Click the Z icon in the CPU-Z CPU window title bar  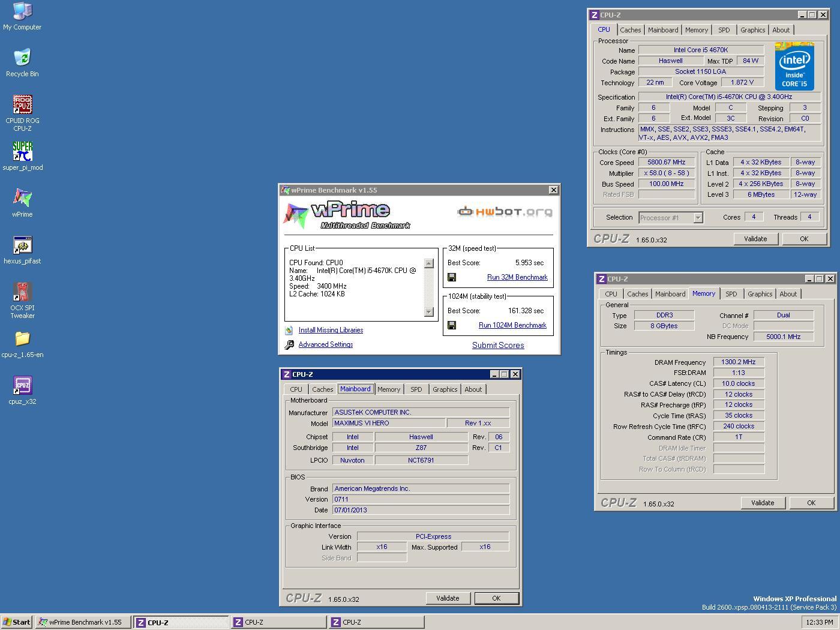click(x=594, y=15)
